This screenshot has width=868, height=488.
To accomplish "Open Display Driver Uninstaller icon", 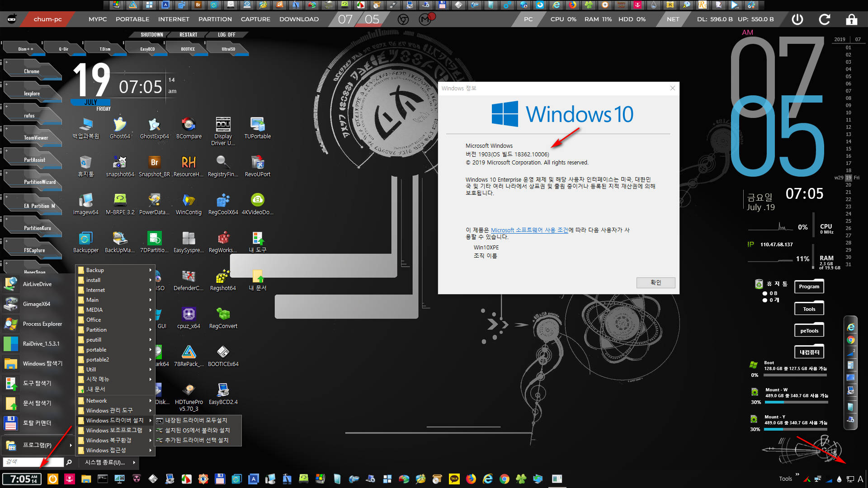I will pos(223,131).
